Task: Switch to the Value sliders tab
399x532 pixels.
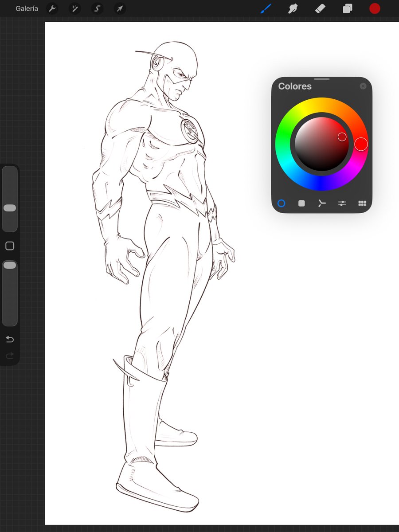Action: [x=342, y=203]
